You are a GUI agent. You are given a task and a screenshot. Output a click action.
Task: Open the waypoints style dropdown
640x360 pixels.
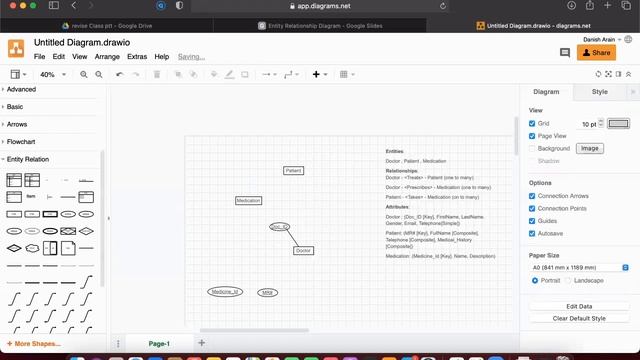pos(291,74)
